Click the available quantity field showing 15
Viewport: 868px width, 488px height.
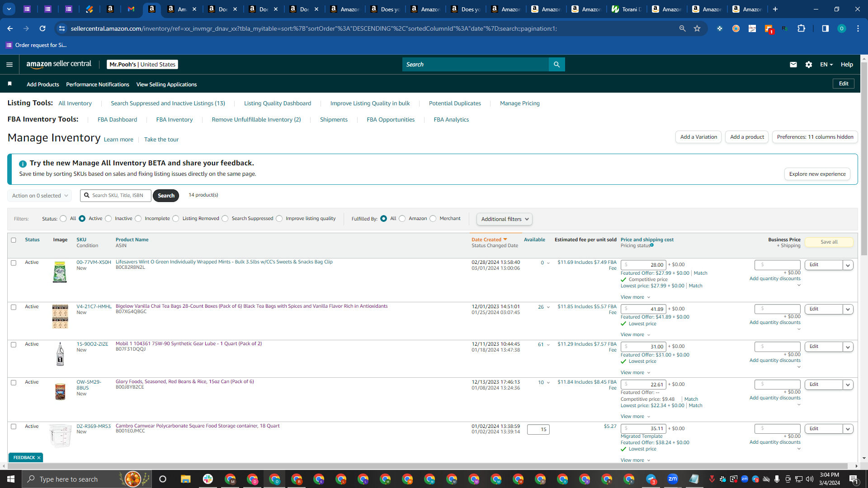(x=538, y=430)
